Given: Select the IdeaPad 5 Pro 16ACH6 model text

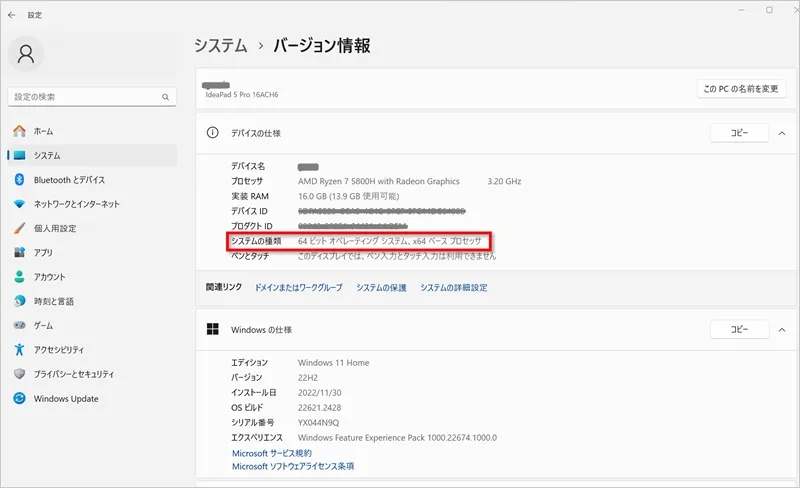Looking at the screenshot, I should point(242,94).
